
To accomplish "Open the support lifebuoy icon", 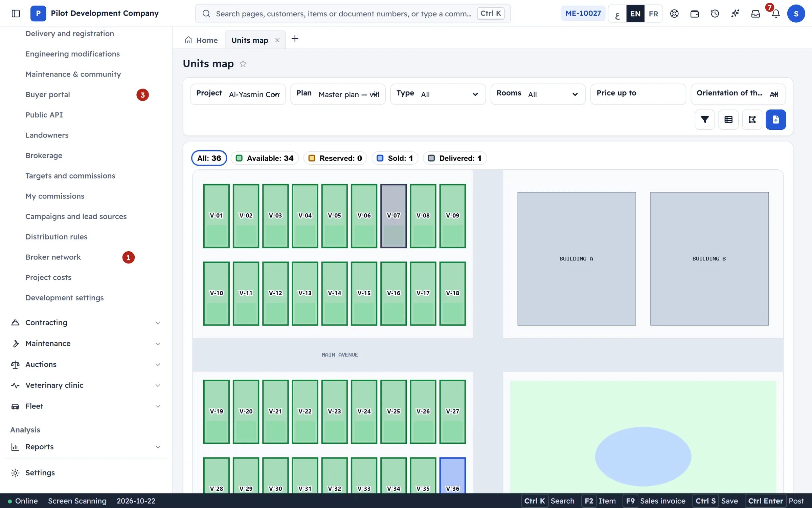I will 674,14.
